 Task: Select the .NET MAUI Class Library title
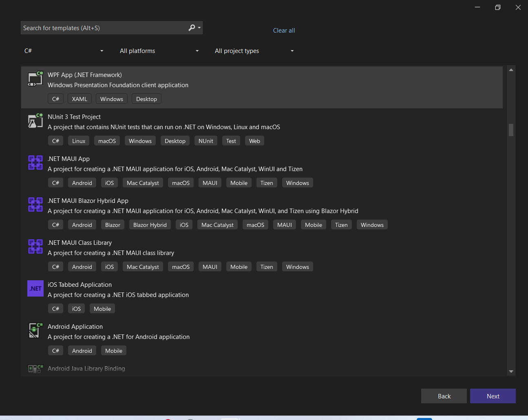(x=80, y=243)
